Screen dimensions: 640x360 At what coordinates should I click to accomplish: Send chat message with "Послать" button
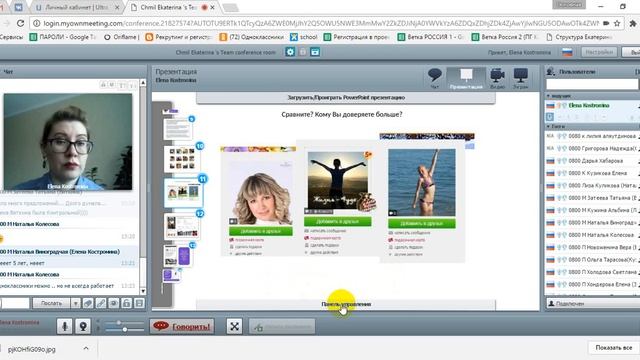pos(51,303)
